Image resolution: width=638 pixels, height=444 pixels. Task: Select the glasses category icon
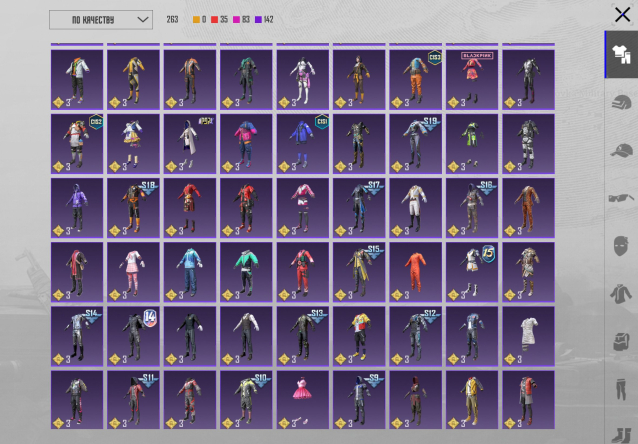(x=620, y=198)
